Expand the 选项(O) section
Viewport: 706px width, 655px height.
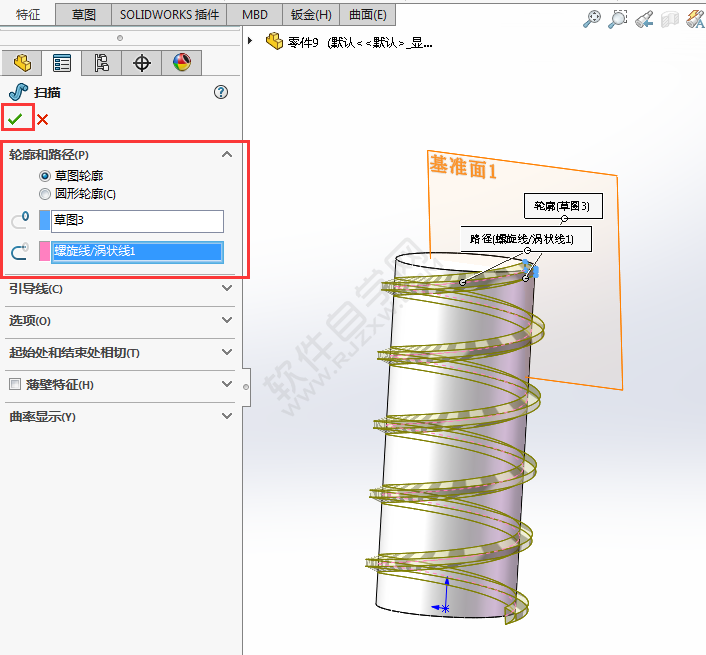[227, 320]
